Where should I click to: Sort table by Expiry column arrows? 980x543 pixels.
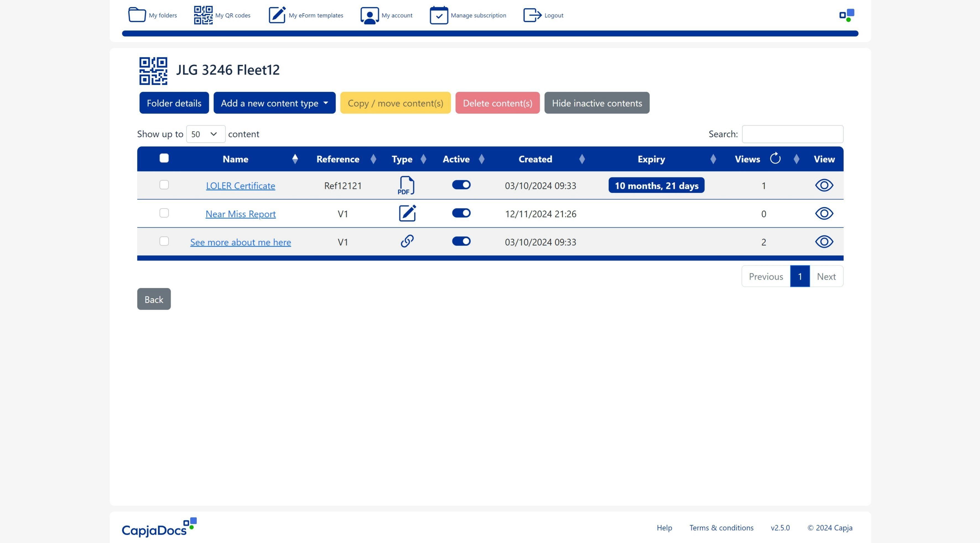tap(713, 159)
